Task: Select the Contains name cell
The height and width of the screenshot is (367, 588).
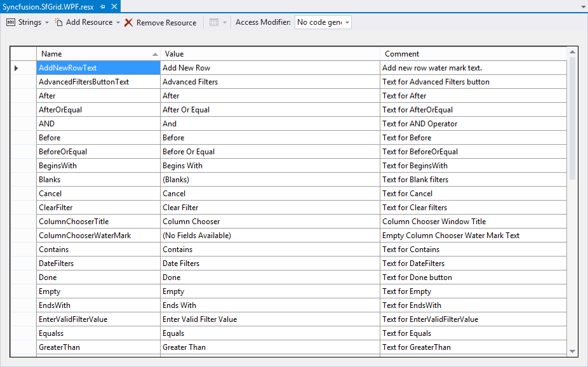Action: pyautogui.click(x=98, y=250)
